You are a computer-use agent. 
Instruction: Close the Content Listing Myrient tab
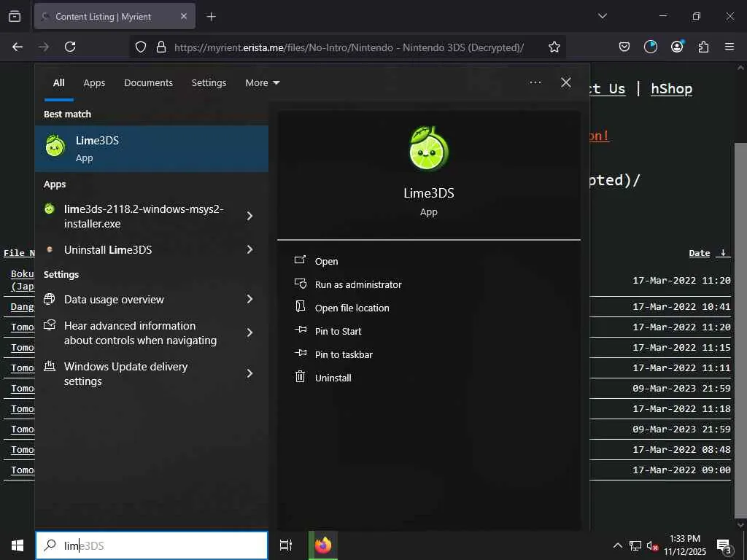tap(184, 16)
